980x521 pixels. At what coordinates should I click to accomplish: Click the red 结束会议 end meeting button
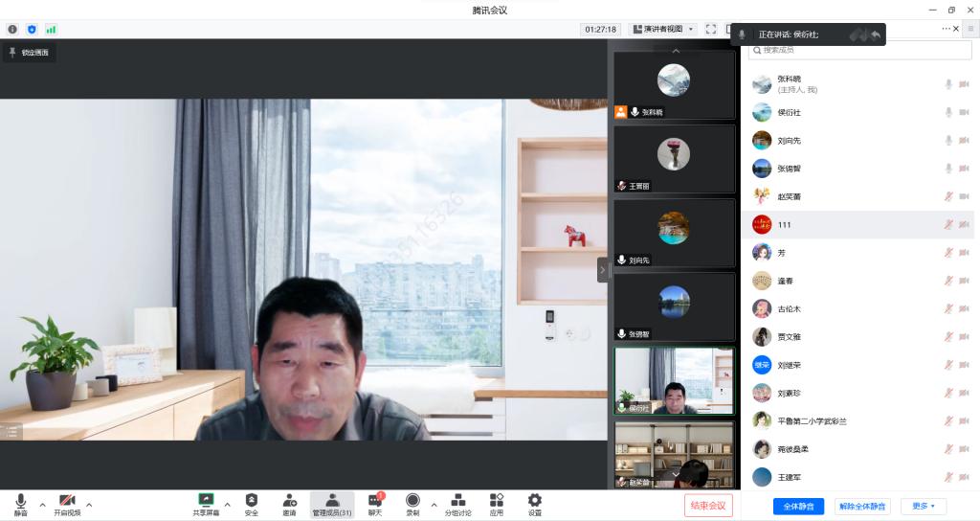tap(708, 505)
